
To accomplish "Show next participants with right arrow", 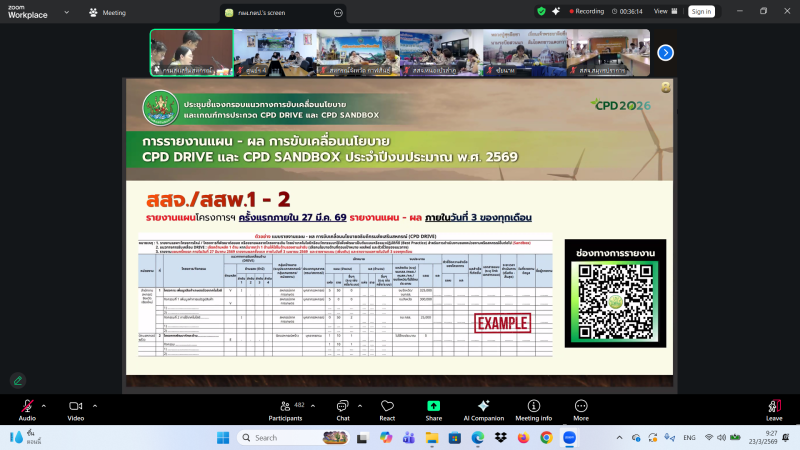I will (x=665, y=53).
